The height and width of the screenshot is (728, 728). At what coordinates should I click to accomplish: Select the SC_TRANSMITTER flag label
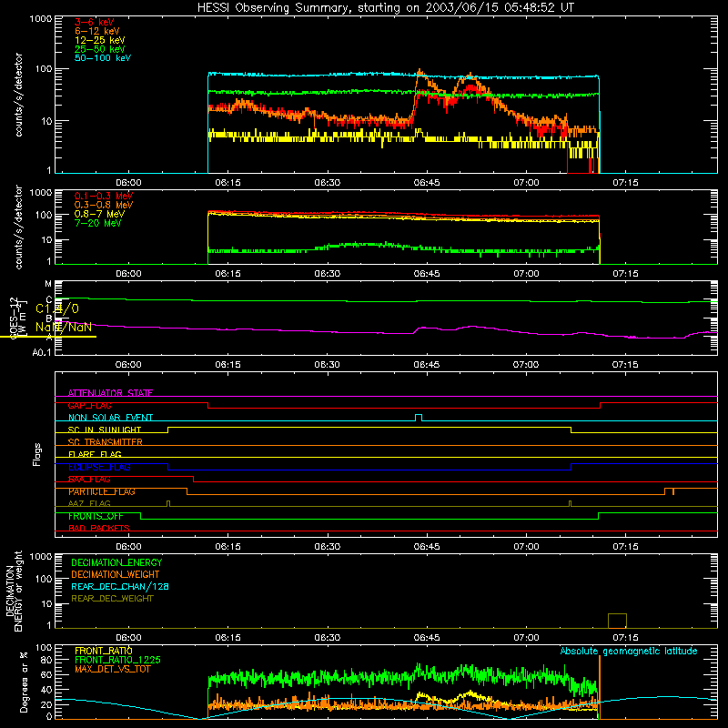105,442
